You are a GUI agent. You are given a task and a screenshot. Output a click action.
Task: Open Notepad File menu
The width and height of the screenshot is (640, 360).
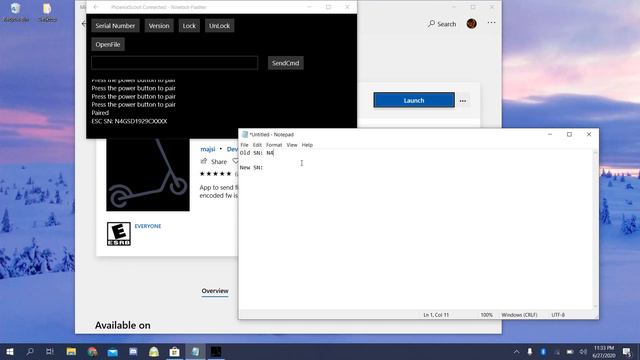[244, 145]
